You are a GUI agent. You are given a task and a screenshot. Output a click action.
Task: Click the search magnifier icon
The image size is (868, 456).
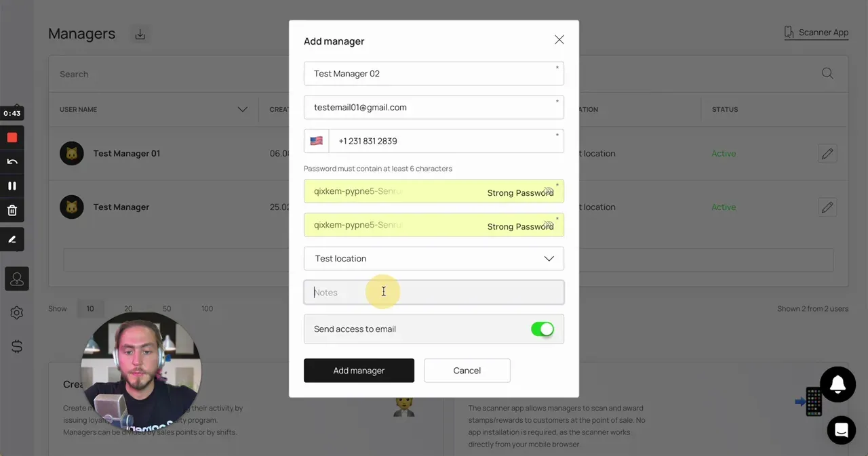point(827,73)
